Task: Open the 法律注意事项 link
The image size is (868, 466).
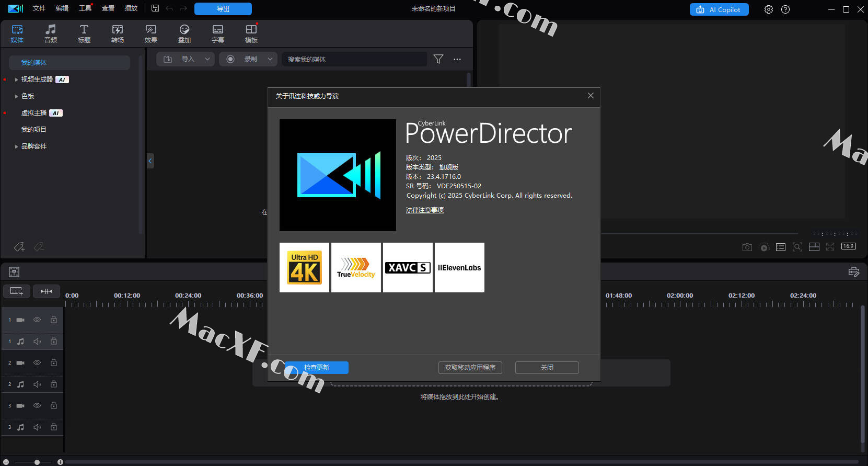Action: pos(425,210)
